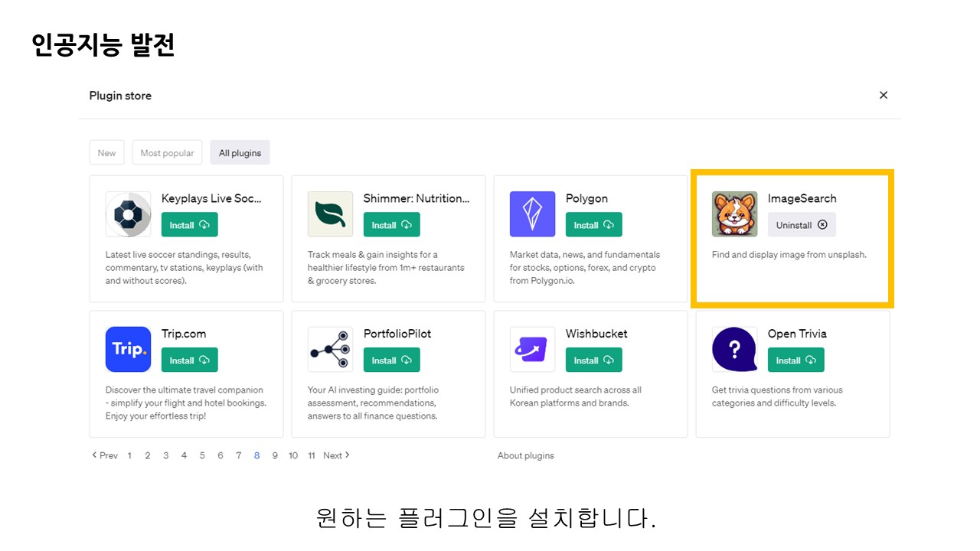980x551 pixels.
Task: Open page 5 of the plugin list
Action: pos(202,455)
